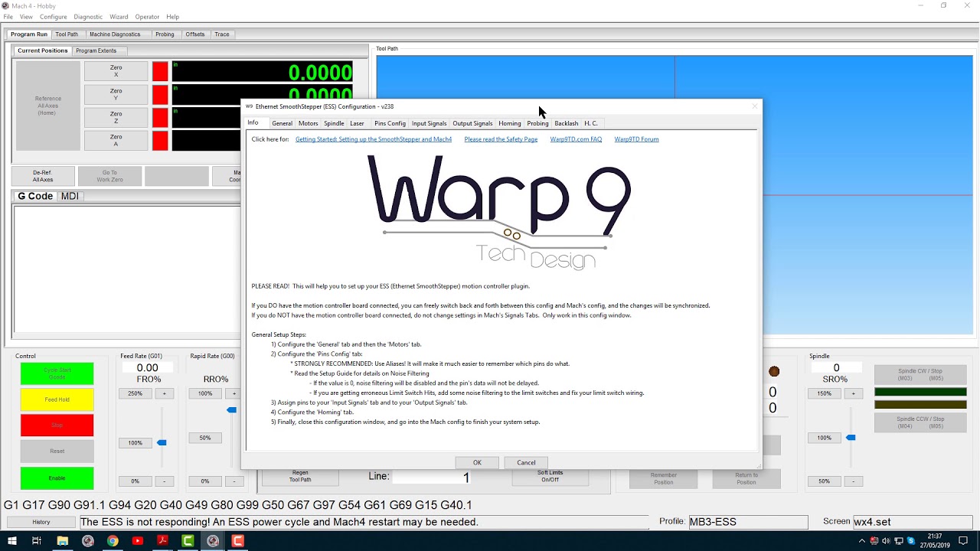Open the Operator menu
The image size is (980, 551).
click(x=147, y=17)
